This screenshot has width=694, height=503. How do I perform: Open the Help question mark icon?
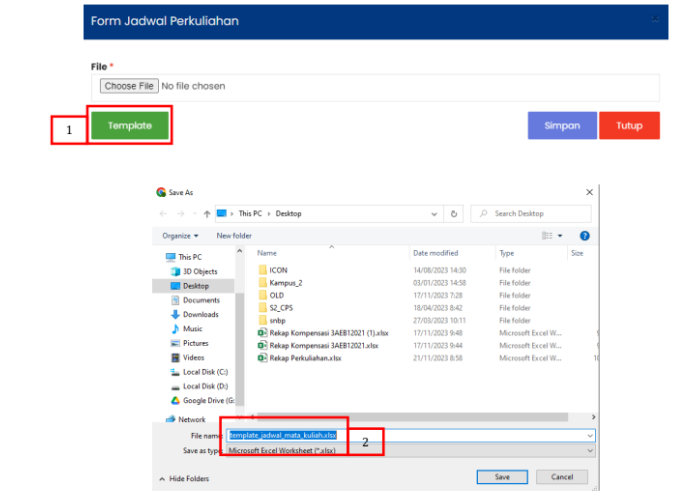[584, 235]
